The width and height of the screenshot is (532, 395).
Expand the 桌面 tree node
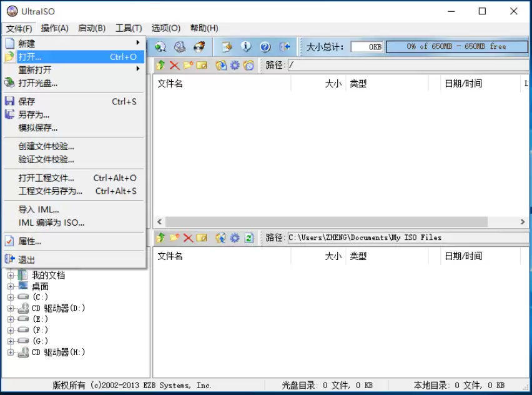point(11,287)
